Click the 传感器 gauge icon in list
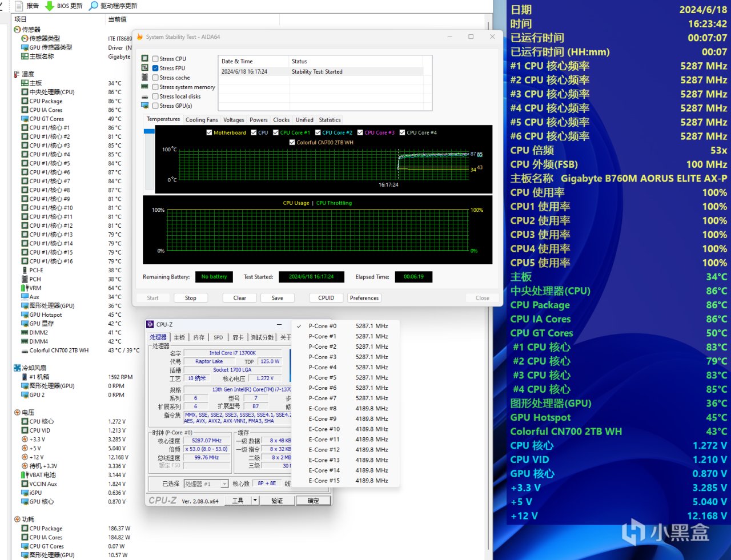The width and height of the screenshot is (731, 560). (17, 29)
